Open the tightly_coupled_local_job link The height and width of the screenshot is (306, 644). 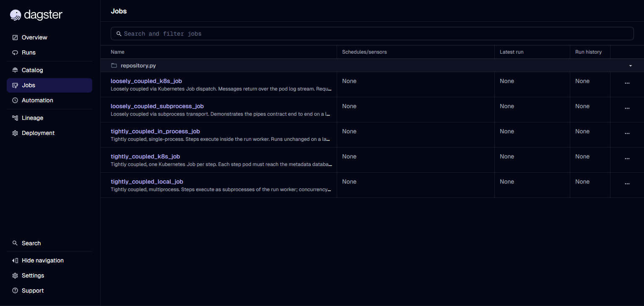coord(147,182)
